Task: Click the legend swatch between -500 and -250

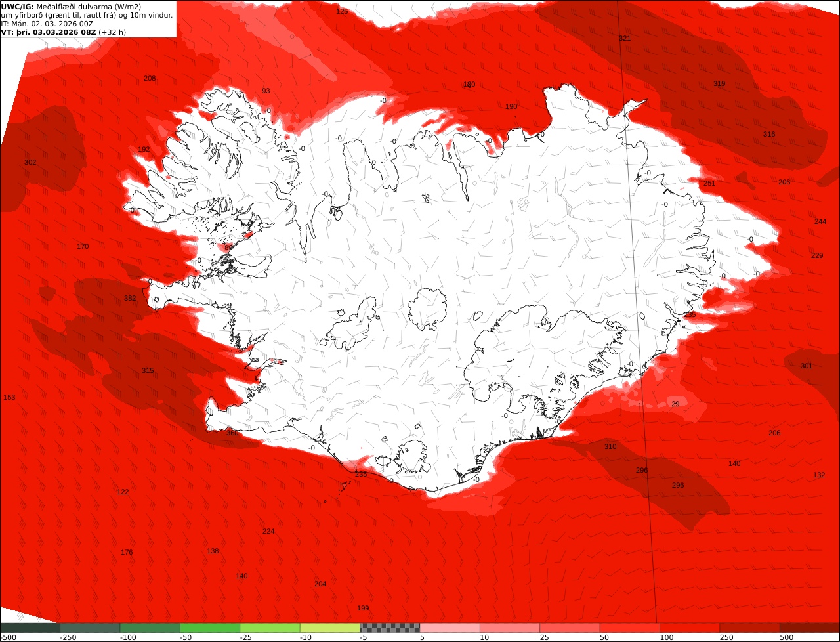Action: point(30,628)
